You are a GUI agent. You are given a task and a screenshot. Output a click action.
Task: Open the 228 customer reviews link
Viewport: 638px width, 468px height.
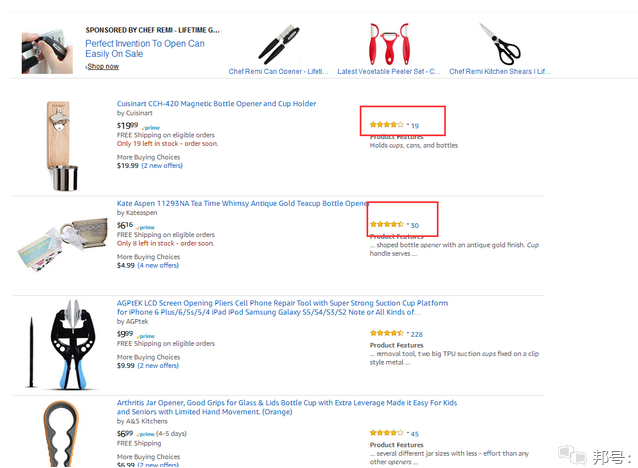click(x=416, y=334)
